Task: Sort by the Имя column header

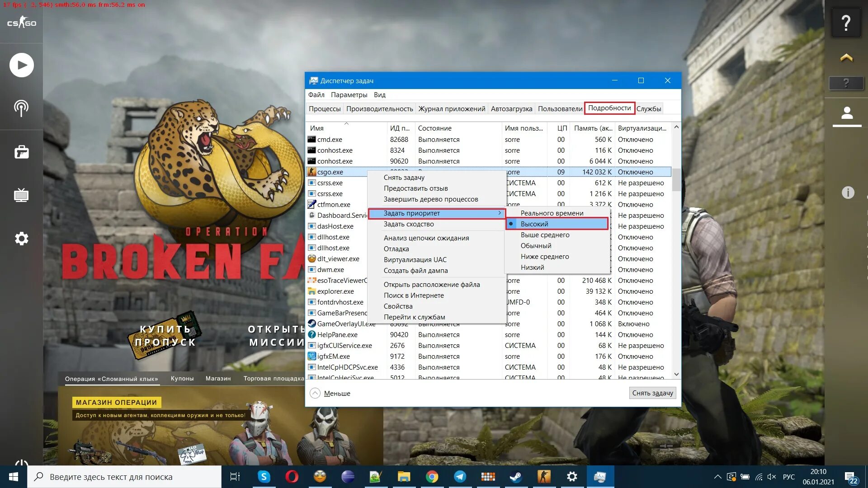Action: 346,128
